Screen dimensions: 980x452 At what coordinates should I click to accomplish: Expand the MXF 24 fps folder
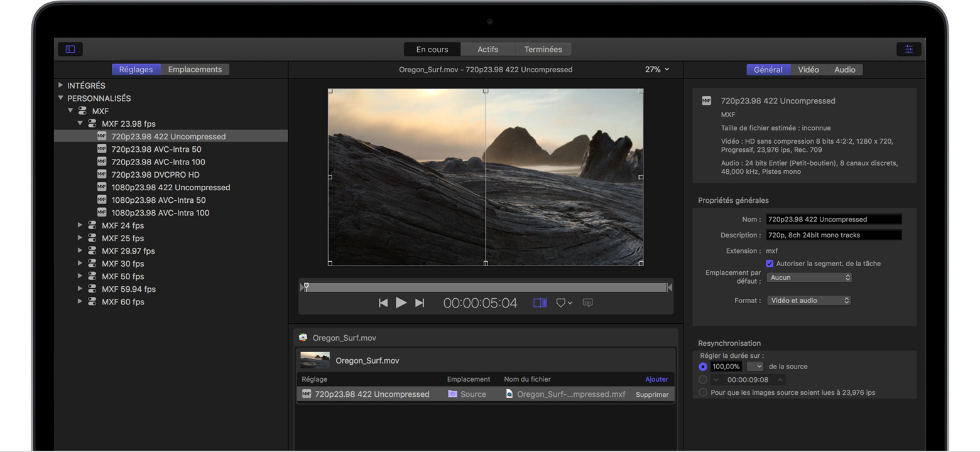80,225
